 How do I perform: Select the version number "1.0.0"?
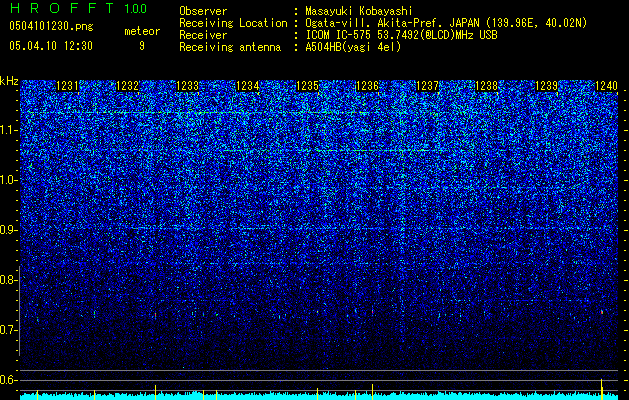coord(136,8)
